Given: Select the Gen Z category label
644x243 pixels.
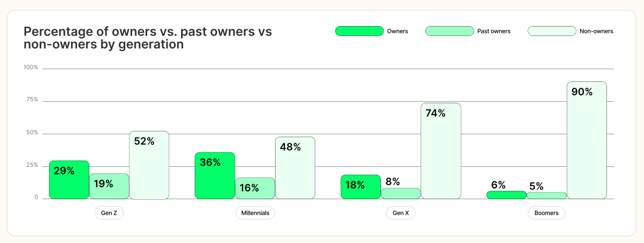Looking at the screenshot, I should (109, 213).
